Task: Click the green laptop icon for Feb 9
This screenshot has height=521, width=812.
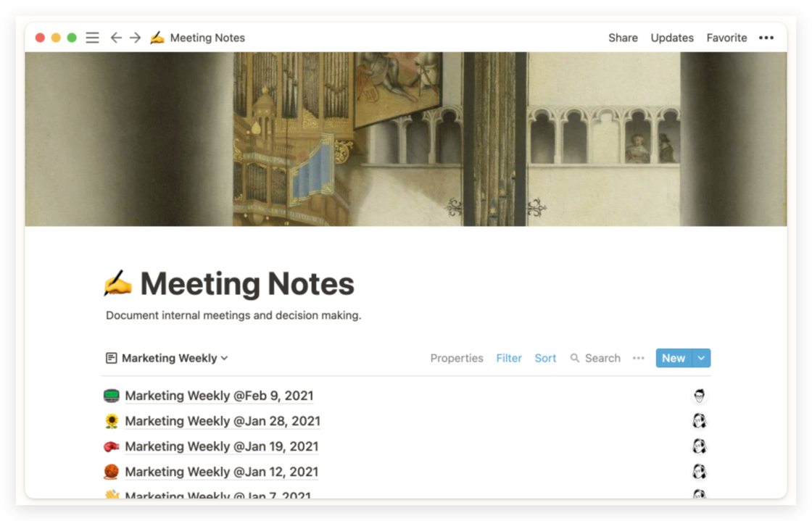Action: [x=112, y=396]
